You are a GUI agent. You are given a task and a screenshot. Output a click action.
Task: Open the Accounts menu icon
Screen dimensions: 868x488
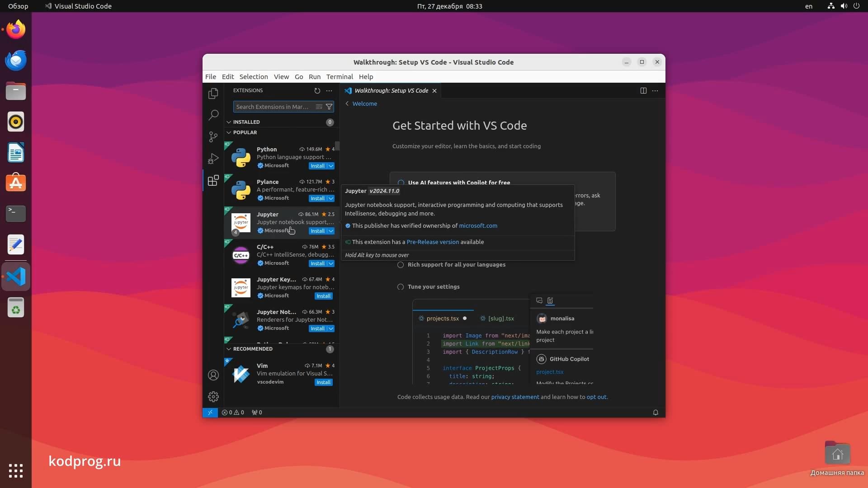(213, 375)
